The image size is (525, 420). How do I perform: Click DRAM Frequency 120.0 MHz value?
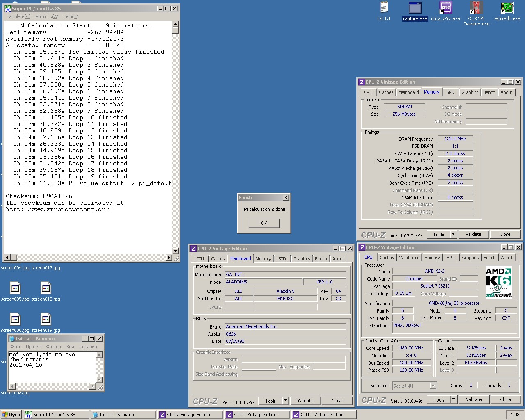click(x=455, y=139)
